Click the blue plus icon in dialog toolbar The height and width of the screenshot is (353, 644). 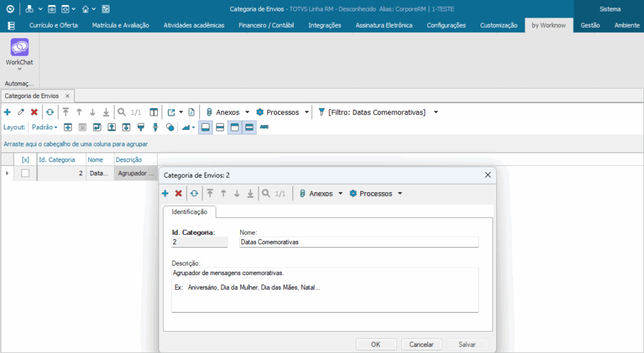[165, 193]
